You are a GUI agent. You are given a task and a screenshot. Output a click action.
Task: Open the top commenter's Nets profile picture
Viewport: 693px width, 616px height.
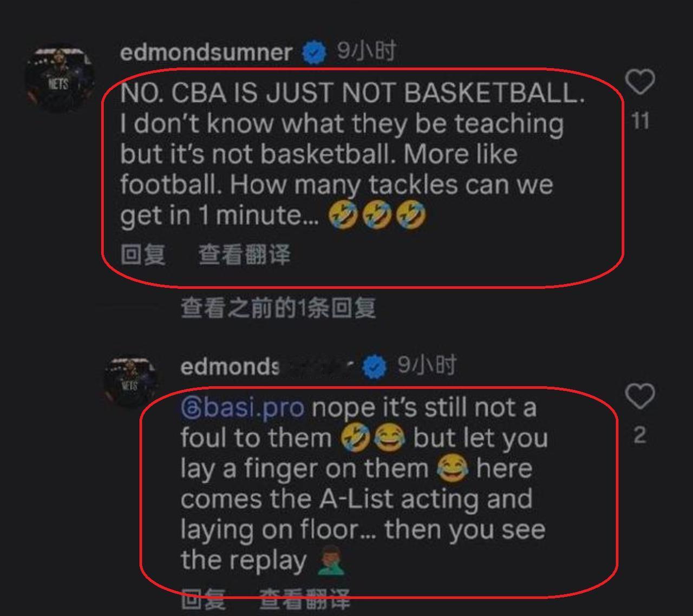click(60, 79)
